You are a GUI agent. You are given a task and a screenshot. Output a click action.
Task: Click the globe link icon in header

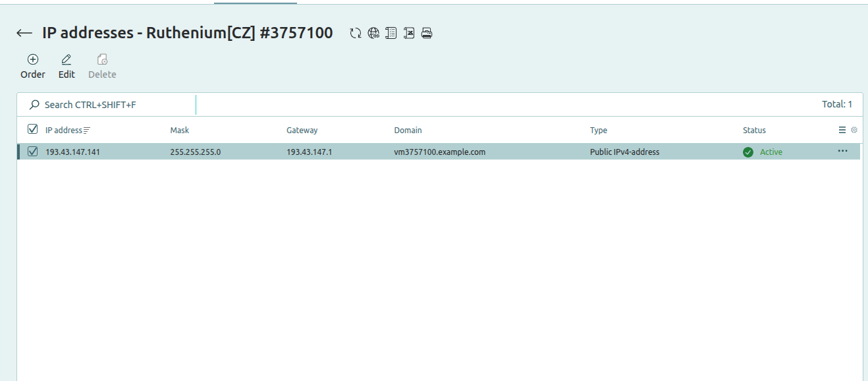pos(373,33)
